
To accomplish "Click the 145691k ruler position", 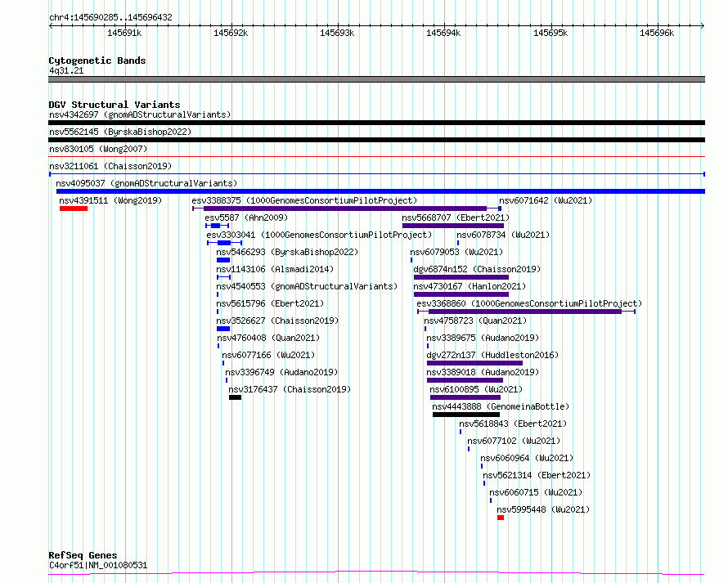I will (x=124, y=33).
